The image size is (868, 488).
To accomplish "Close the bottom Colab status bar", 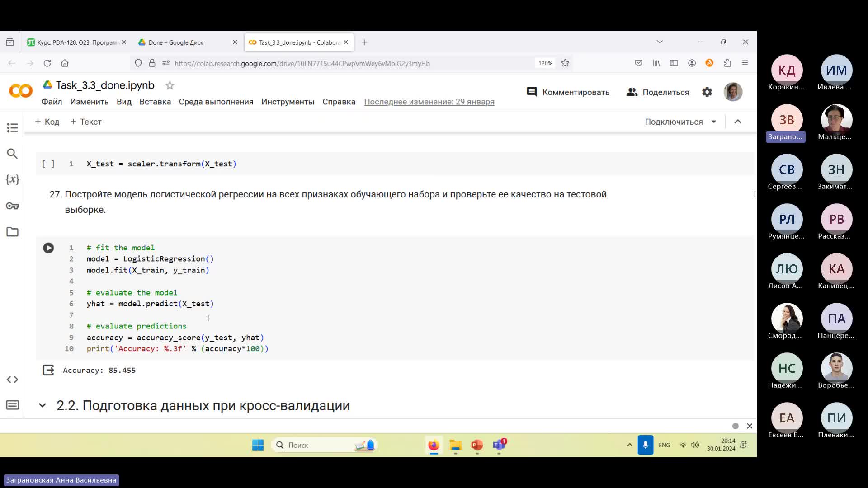I will 750,426.
